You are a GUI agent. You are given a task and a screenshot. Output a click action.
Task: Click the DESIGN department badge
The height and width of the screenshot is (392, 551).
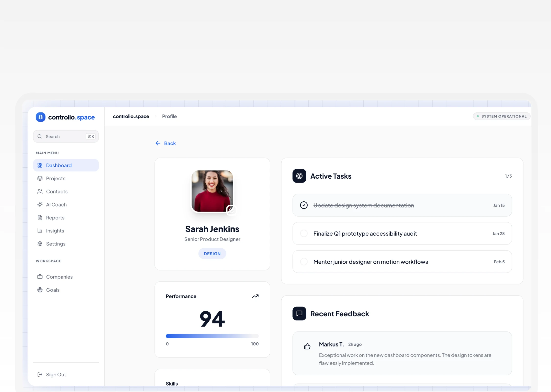coord(212,254)
